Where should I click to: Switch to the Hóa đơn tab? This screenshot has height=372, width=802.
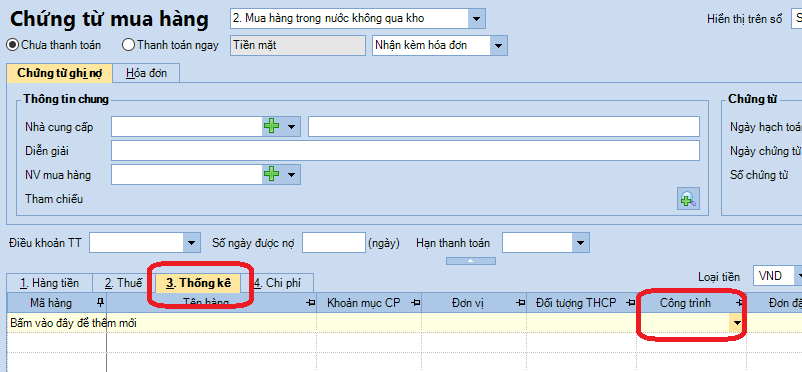146,73
